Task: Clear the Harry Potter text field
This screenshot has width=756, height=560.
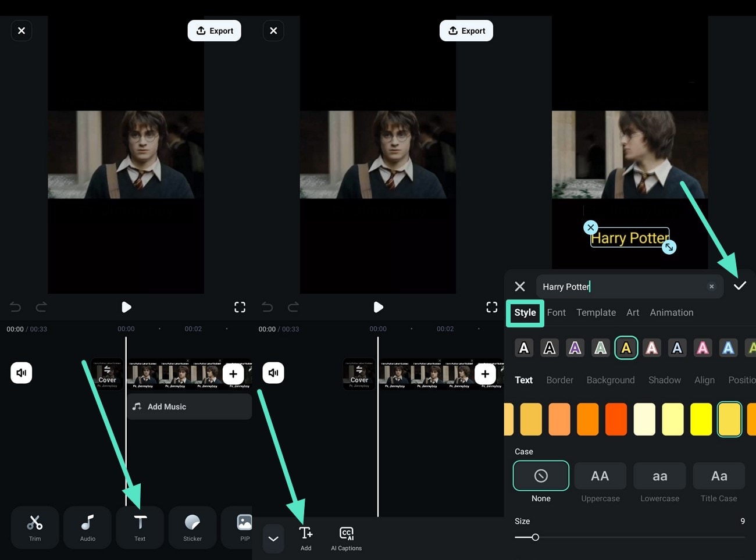Action: [x=711, y=286]
